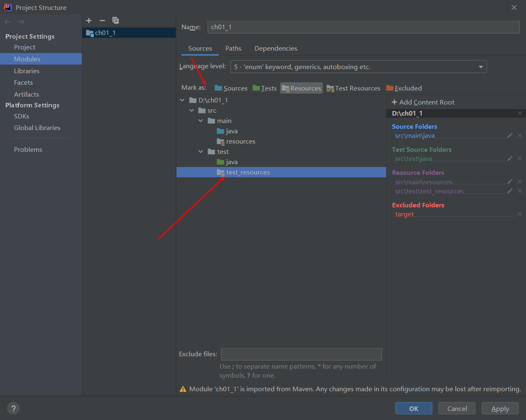The height and width of the screenshot is (420, 526).
Task: Switch to the Paths tab
Action: pos(233,49)
